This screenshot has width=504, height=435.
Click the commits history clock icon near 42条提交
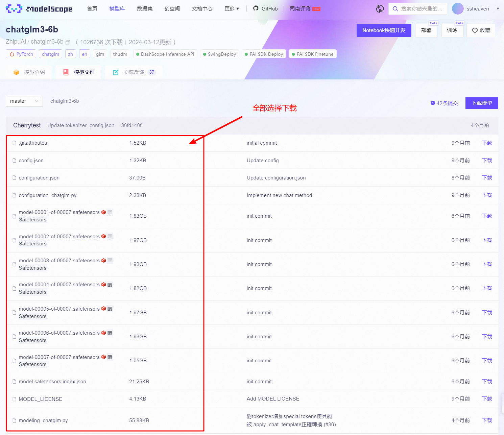[x=433, y=103]
